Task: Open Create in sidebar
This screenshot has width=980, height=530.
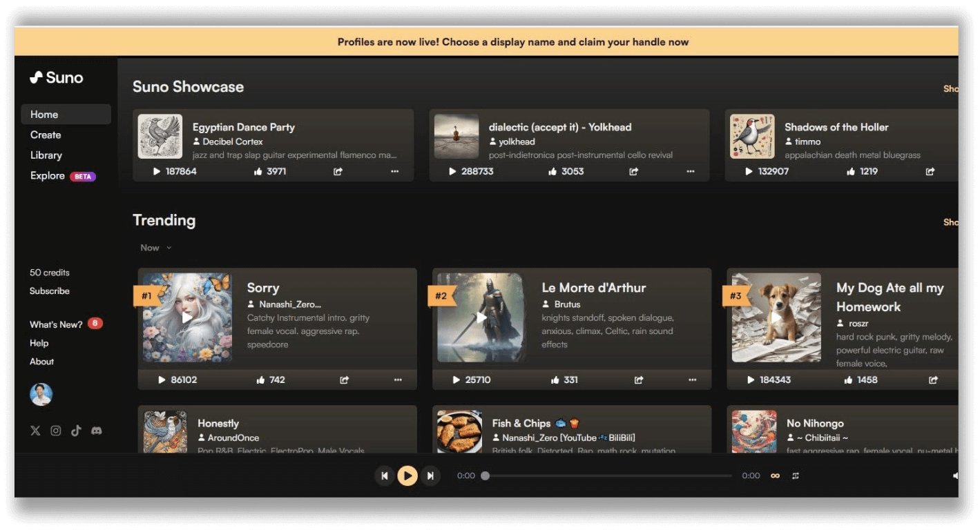Action: pos(46,135)
